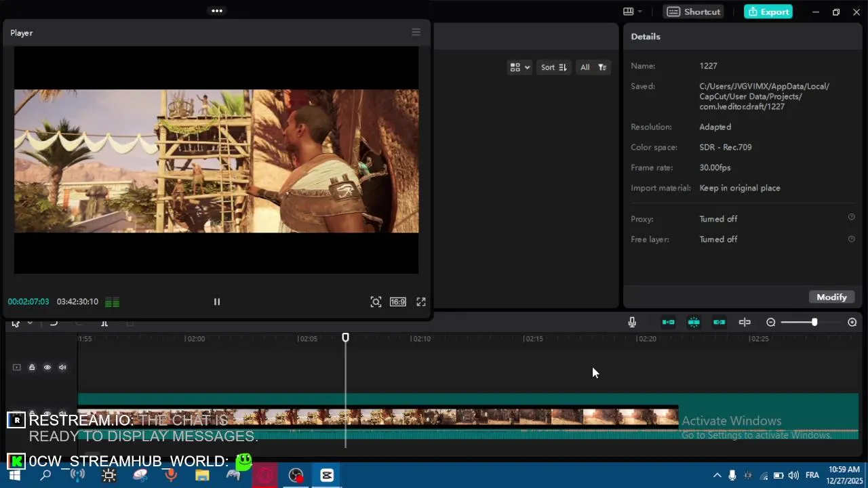Show Proxy help info icon
The width and height of the screenshot is (868, 488).
tap(852, 217)
